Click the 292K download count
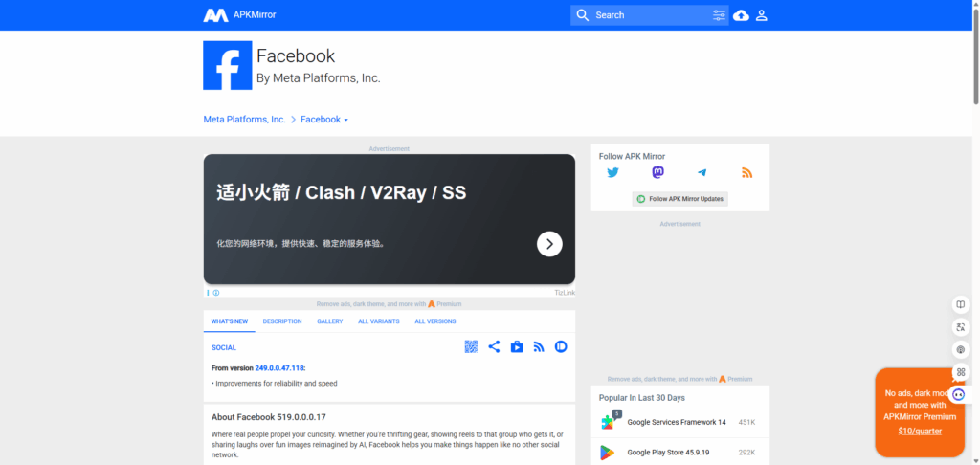This screenshot has width=980, height=465. click(746, 453)
